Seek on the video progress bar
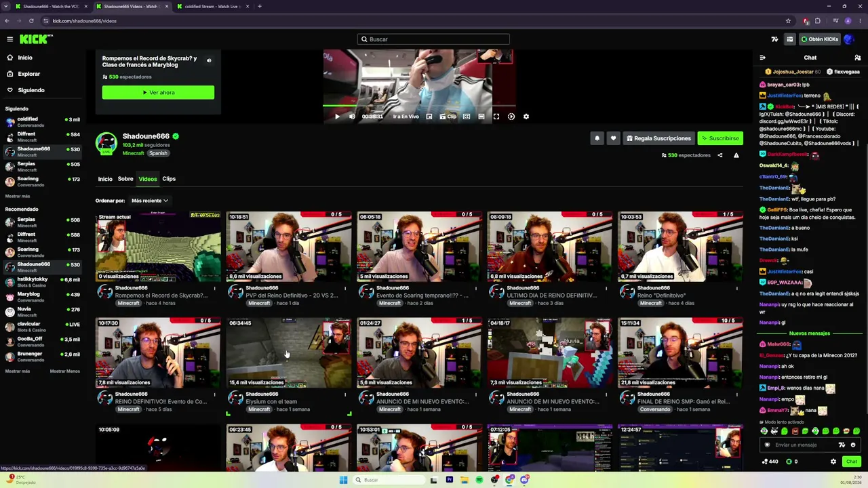Viewport: 868px width, 488px height. click(x=420, y=106)
